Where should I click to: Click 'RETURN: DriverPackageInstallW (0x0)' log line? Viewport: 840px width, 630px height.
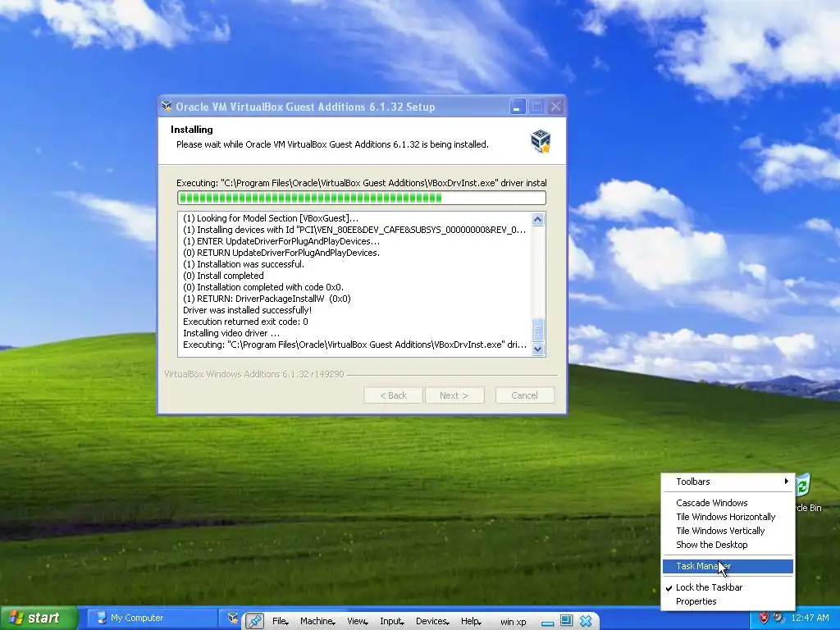click(x=267, y=299)
